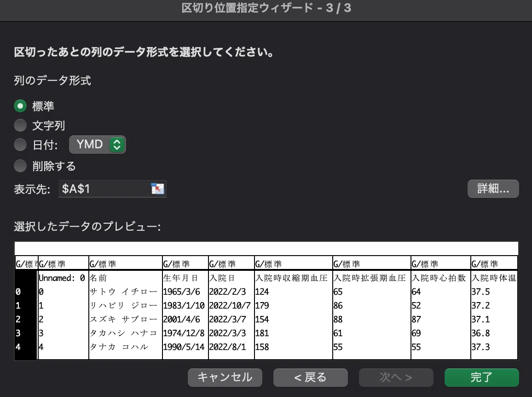
Task: Click the admission date 2022/2/3 cell
Action: tap(228, 292)
